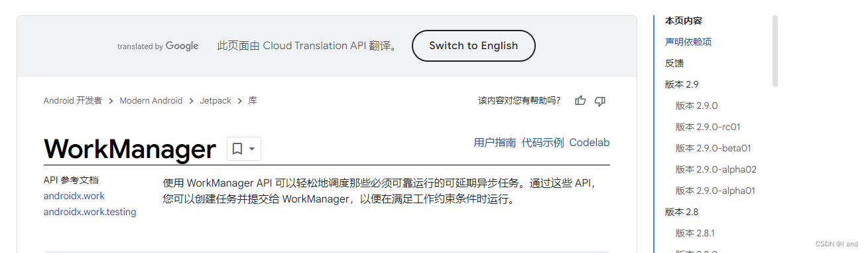Image resolution: width=868 pixels, height=253 pixels.
Task: Click the 本页内容 heading
Action: pos(684,21)
